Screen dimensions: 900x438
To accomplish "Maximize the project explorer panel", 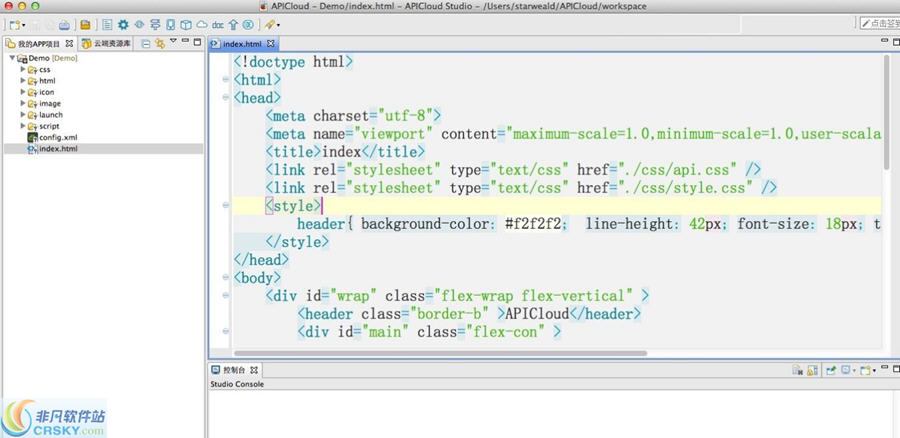I will click(x=197, y=42).
